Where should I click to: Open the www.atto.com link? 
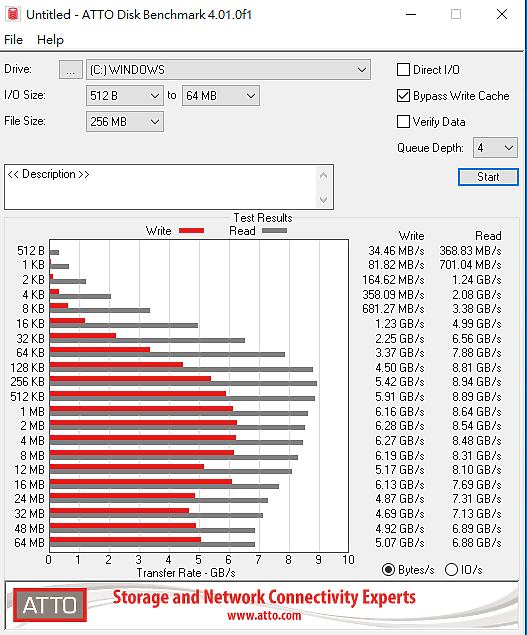pos(264,616)
